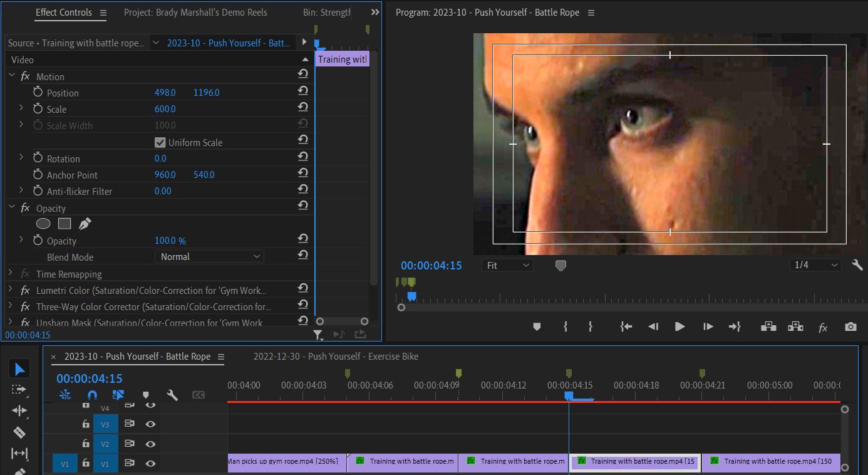Step forward one frame
The height and width of the screenshot is (475, 868).
[708, 326]
